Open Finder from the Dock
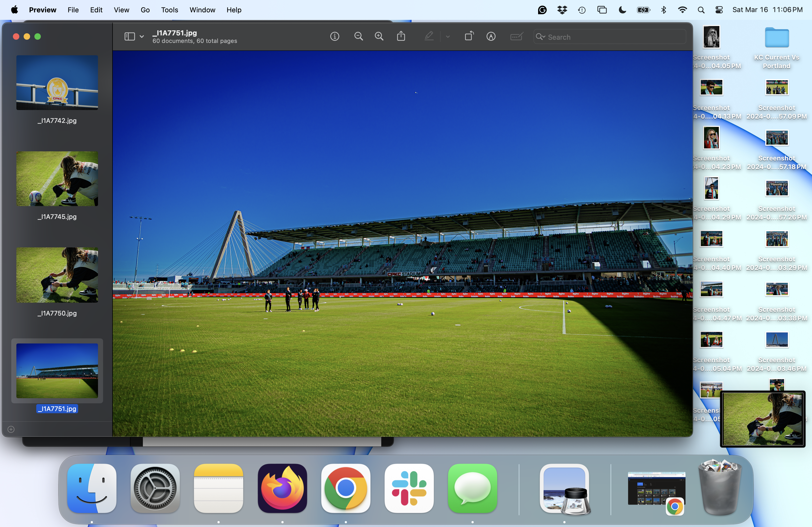The image size is (812, 527). 92,488
